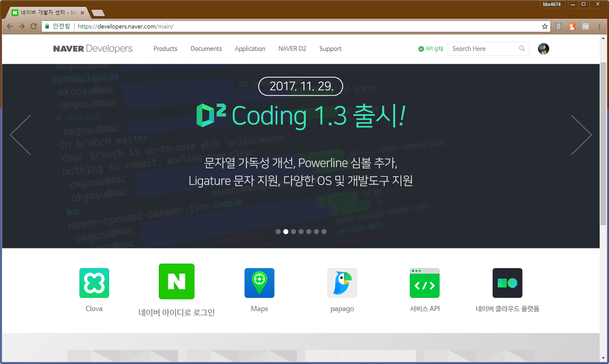Click the NAVER Developers logo
The width and height of the screenshot is (609, 364).
[93, 49]
